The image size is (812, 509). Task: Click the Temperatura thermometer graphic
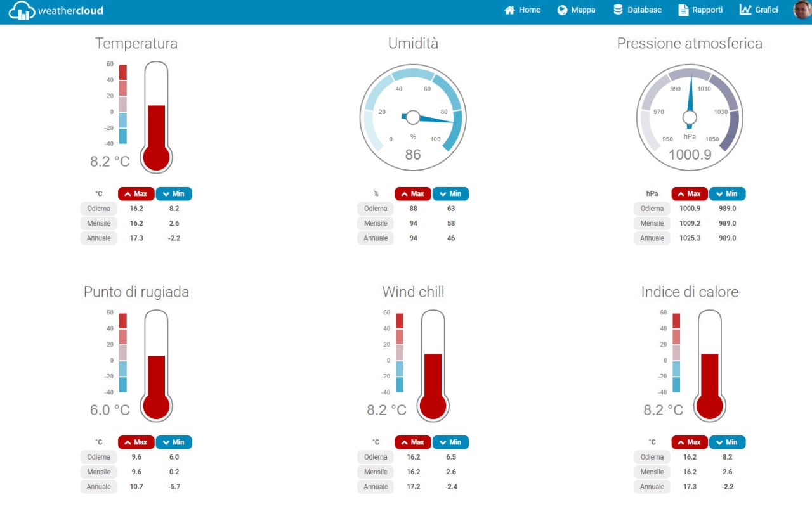click(156, 117)
